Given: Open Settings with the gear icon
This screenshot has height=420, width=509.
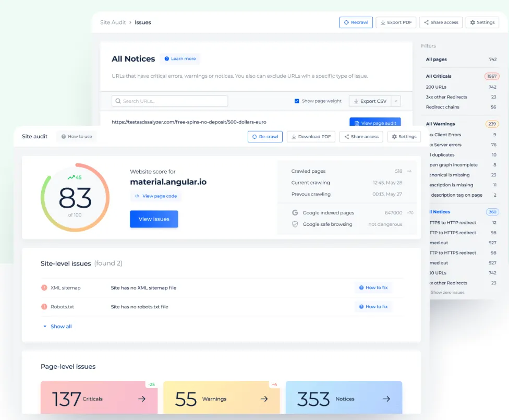Looking at the screenshot, I should [x=472, y=22].
